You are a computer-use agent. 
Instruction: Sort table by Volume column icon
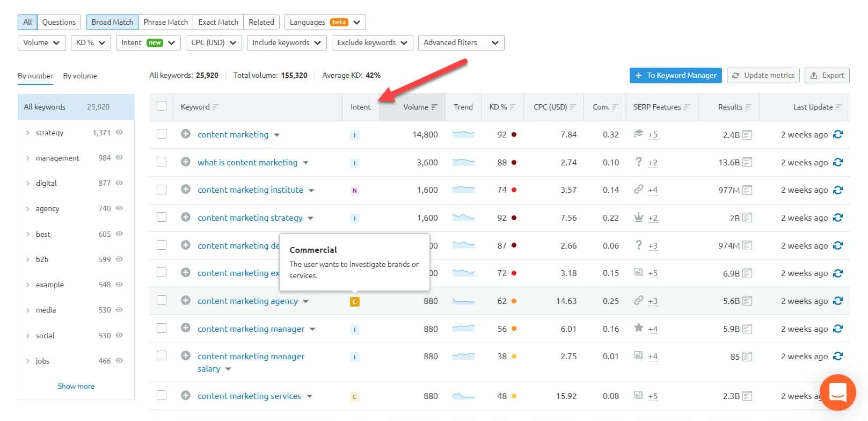tap(434, 107)
